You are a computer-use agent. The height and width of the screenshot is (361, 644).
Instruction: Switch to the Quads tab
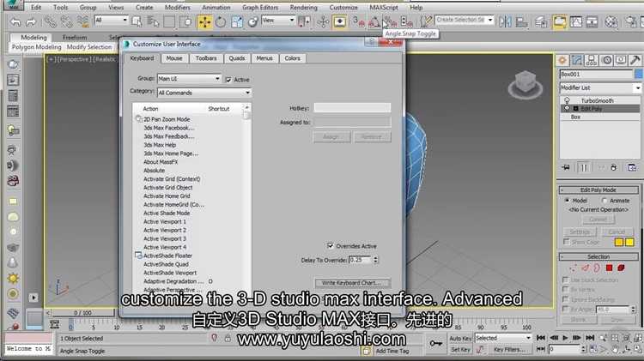(x=237, y=58)
